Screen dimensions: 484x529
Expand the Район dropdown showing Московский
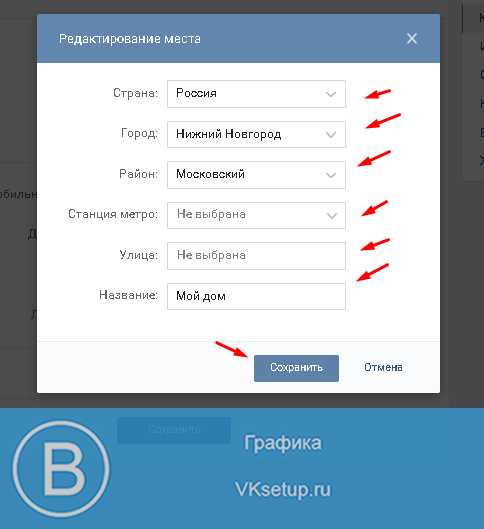(256, 175)
